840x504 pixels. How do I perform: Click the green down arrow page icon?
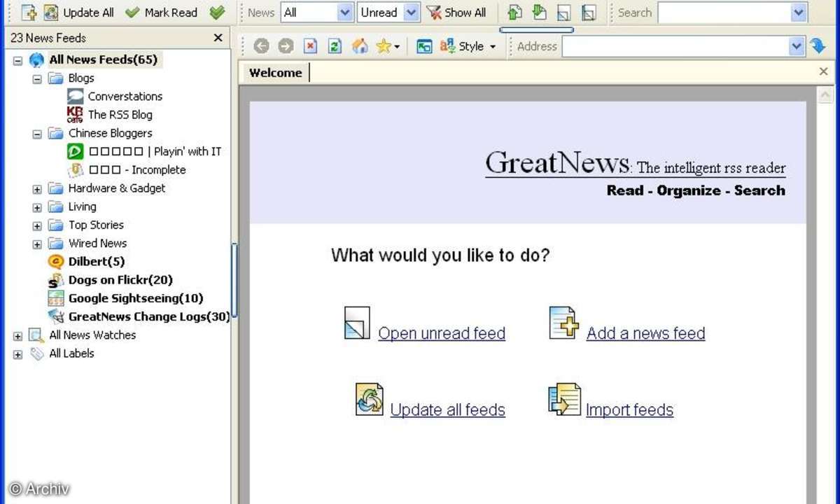click(539, 12)
